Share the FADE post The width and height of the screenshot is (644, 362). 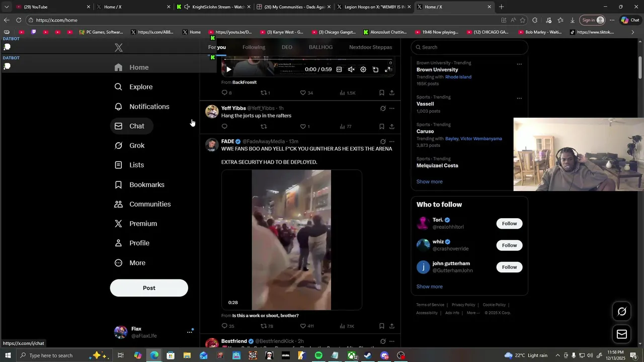(392, 326)
